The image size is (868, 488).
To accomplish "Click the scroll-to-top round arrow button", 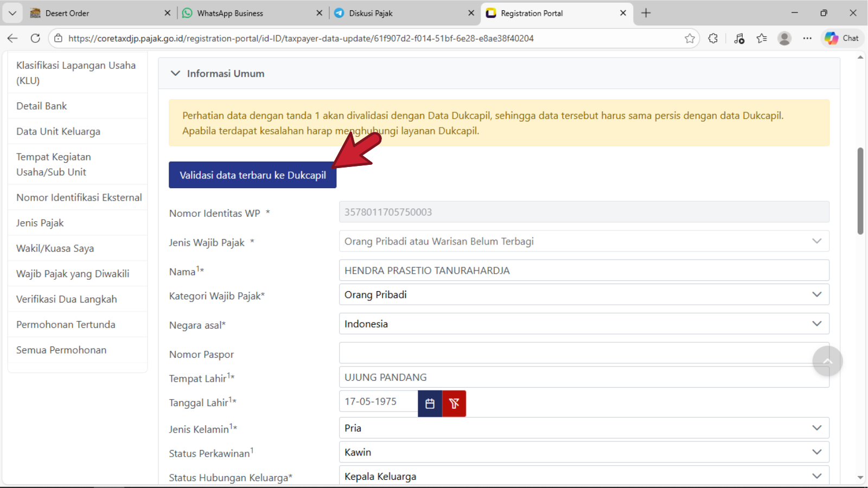I will tap(827, 361).
